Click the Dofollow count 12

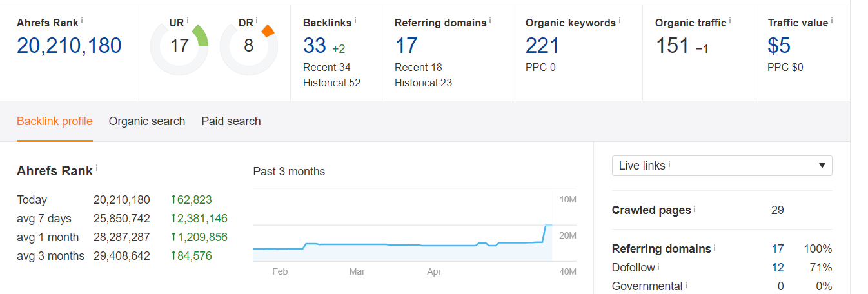(x=778, y=268)
